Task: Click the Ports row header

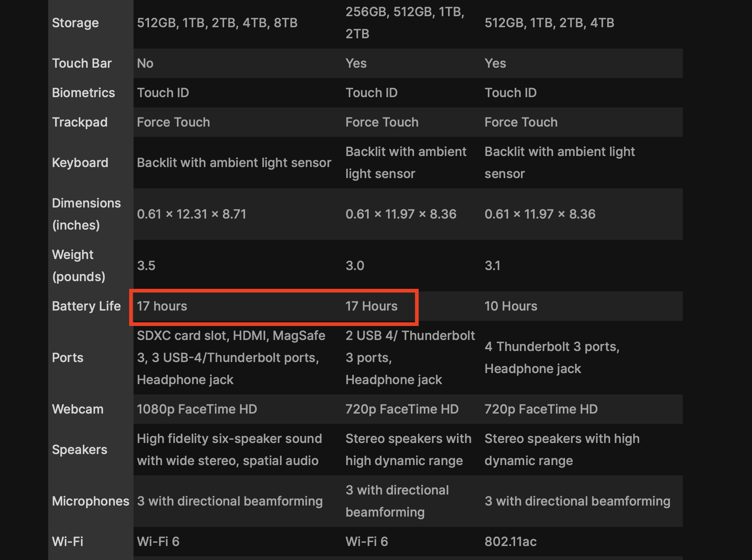Action: (68, 358)
